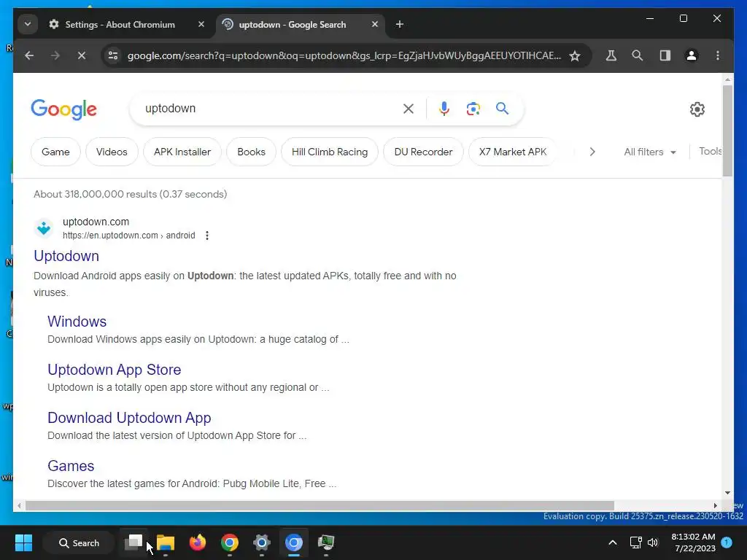Image resolution: width=747 pixels, height=560 pixels.
Task: Switch to Chromium taskbar icon
Action: click(x=293, y=542)
